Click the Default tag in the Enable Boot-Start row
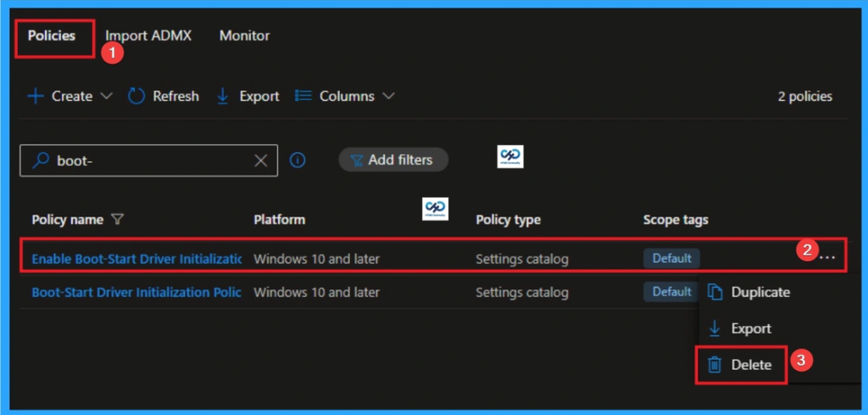Screen dimensions: 868x415 [671, 259]
